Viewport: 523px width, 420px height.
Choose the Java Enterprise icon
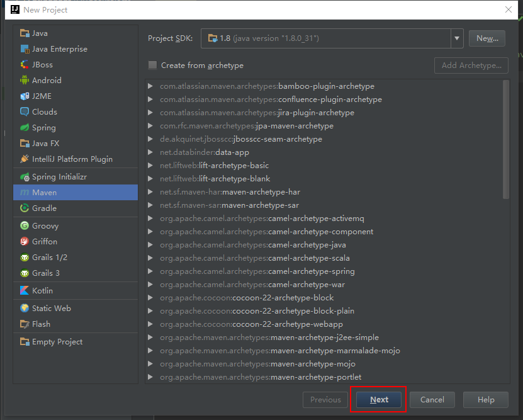25,49
